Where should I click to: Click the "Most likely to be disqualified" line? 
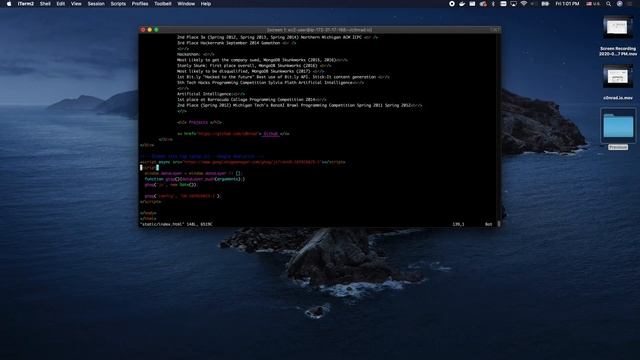(x=250, y=71)
